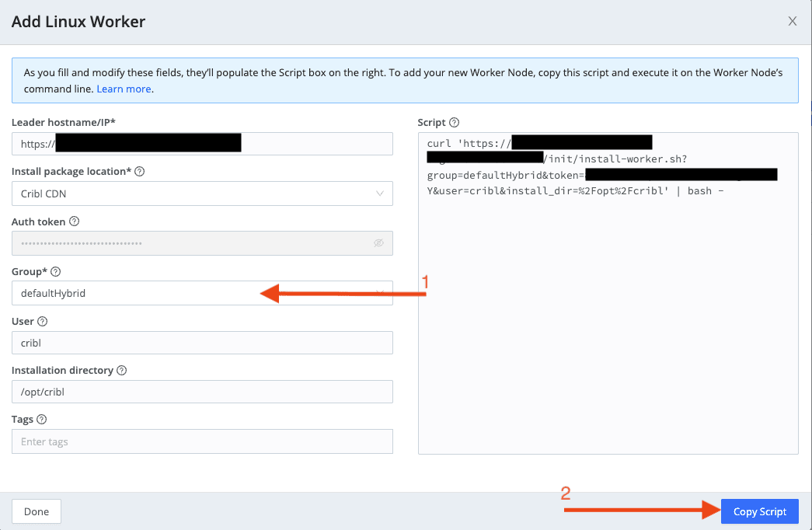
Task: Click the help icon beside User label
Action: coord(42,321)
